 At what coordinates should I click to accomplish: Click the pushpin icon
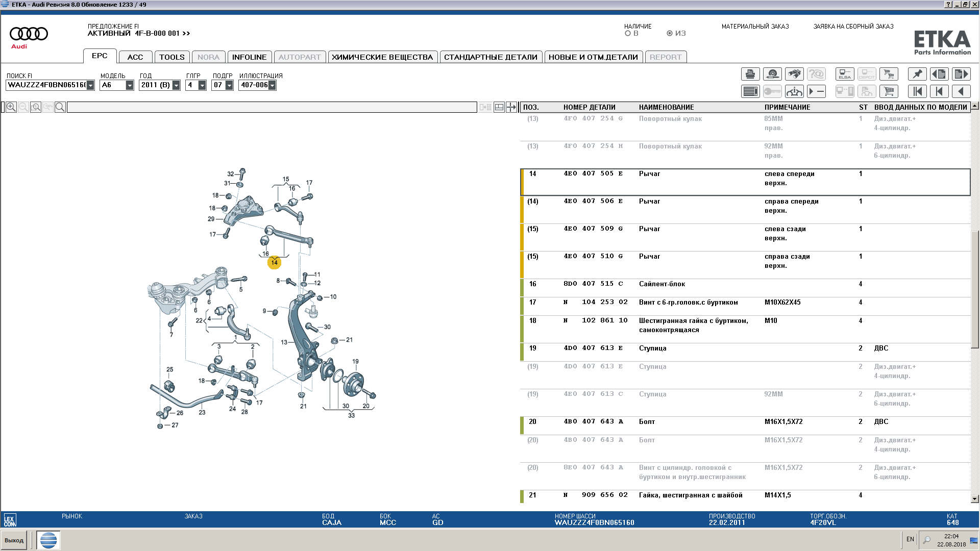917,74
